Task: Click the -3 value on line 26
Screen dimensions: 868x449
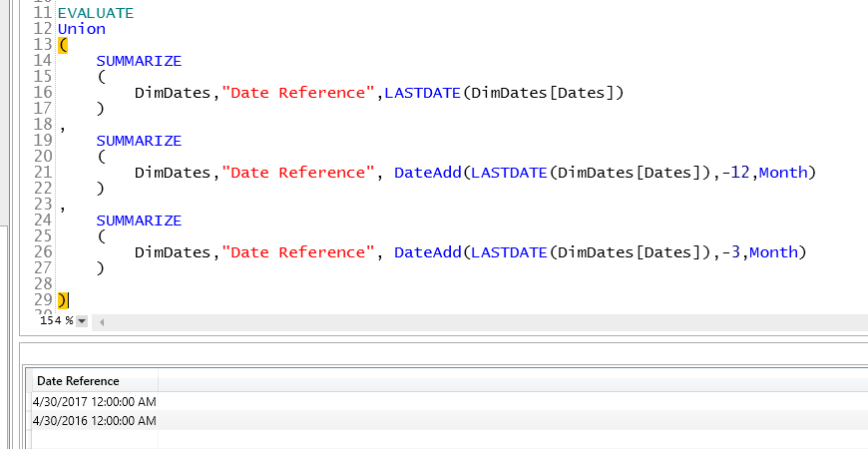Action: [x=730, y=251]
